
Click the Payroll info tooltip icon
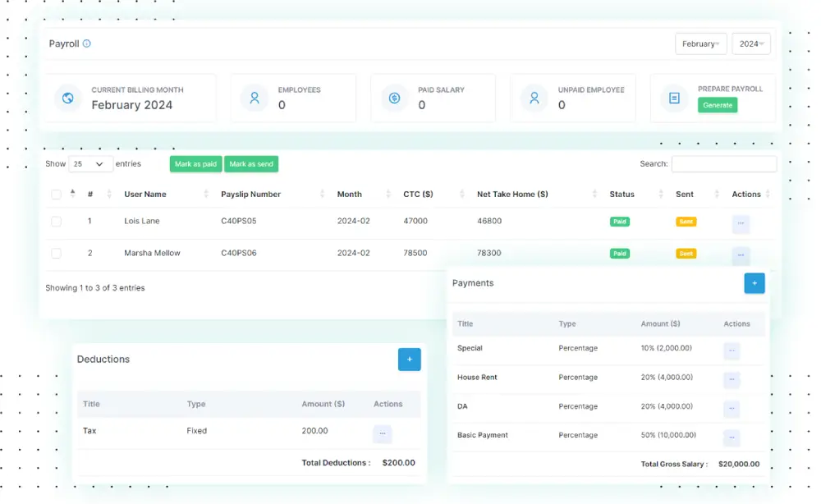coord(89,44)
